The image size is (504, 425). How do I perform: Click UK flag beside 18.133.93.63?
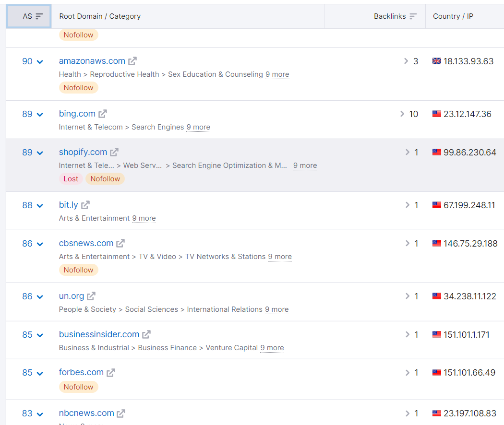point(437,61)
